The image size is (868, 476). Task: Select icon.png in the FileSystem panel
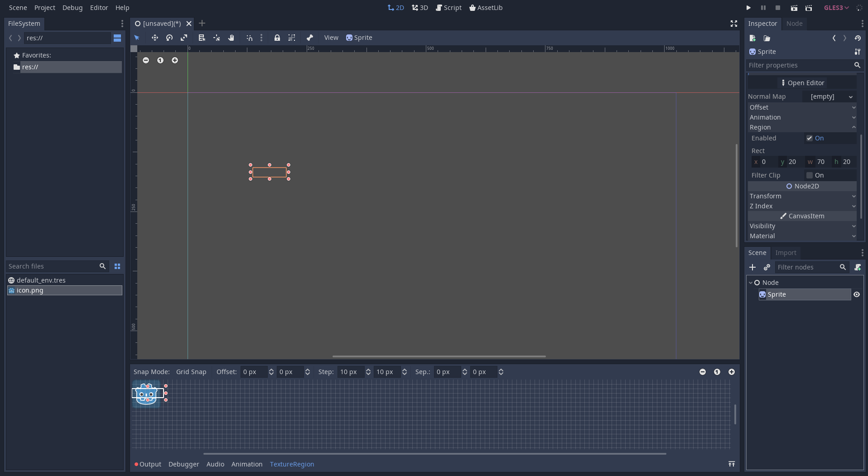point(30,290)
